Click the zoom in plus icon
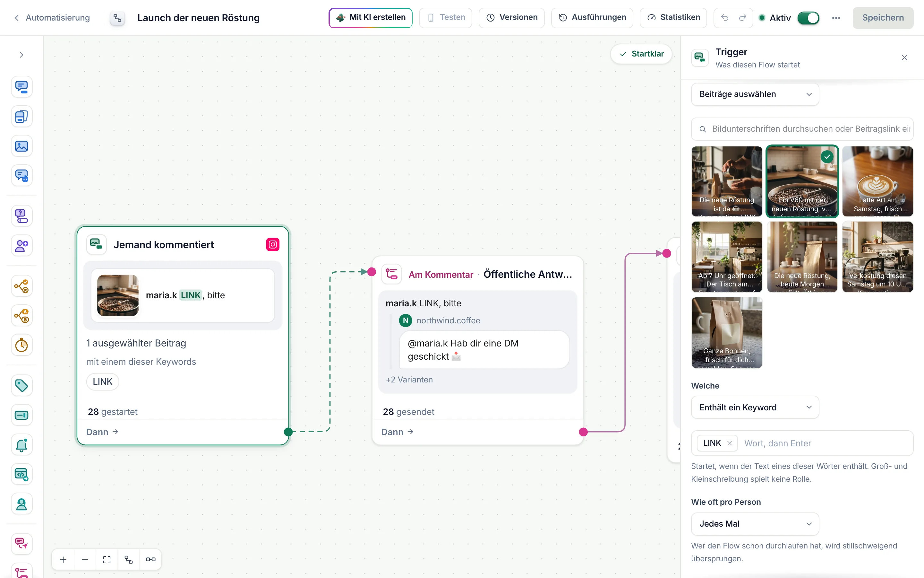924x578 pixels. [x=64, y=560]
